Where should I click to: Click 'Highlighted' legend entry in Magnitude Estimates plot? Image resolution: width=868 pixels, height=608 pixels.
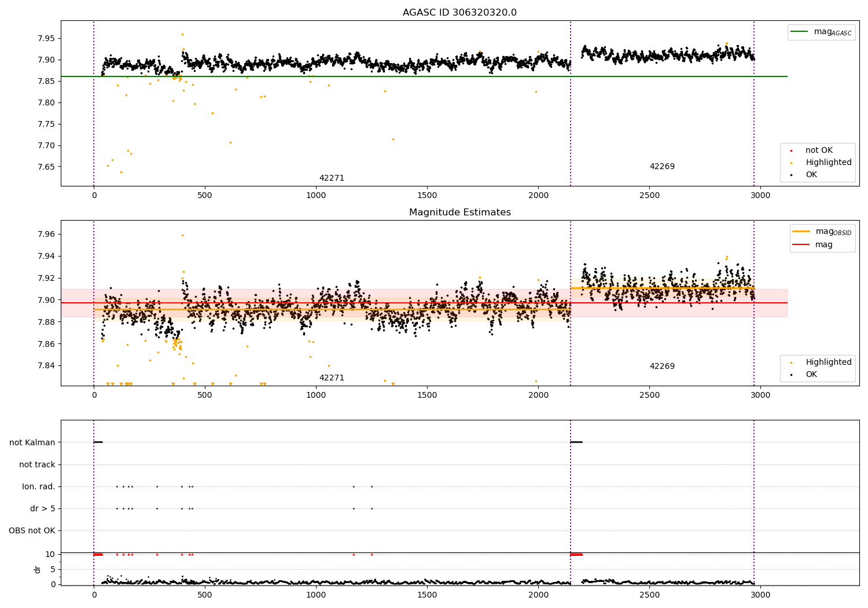coord(828,362)
